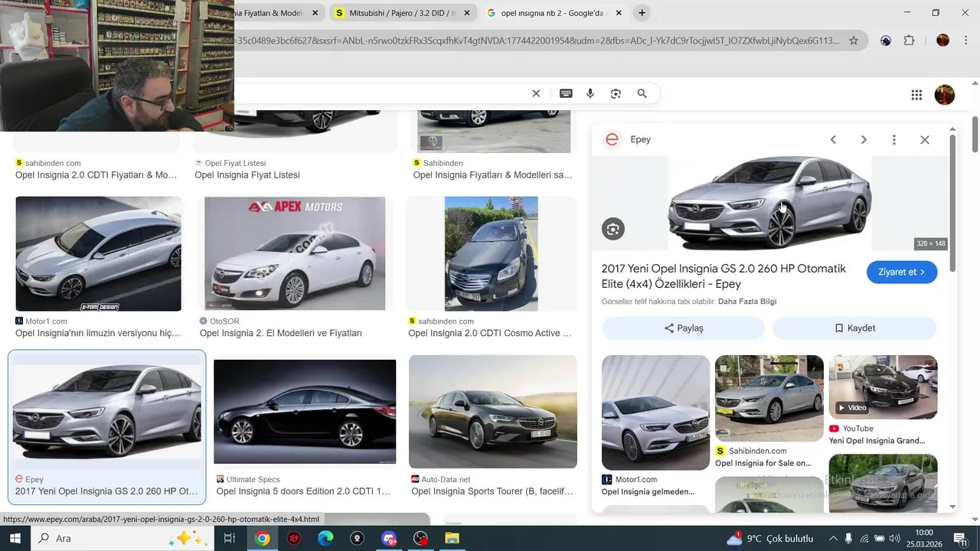Click 'Opel Insignia Fiyat Listesi' caption

point(247,175)
